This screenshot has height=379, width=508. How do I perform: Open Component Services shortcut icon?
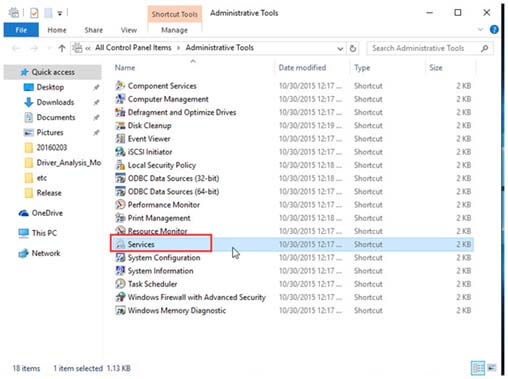(x=120, y=86)
